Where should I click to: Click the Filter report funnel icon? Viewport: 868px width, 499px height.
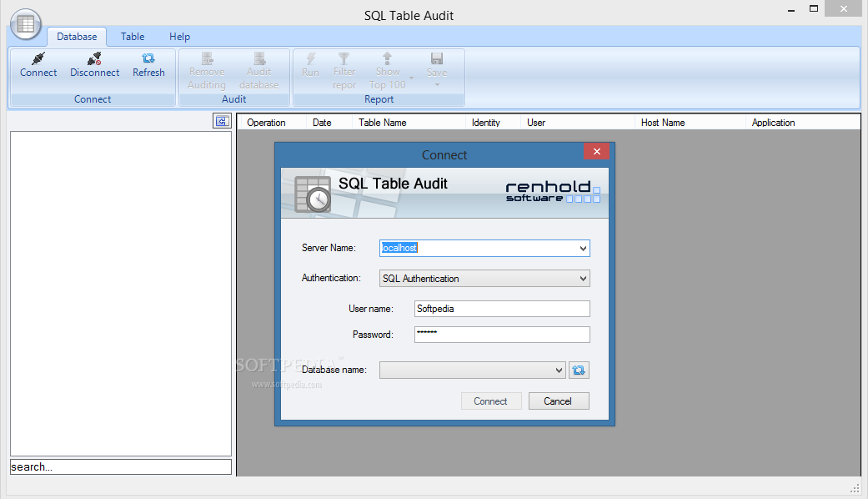click(344, 58)
